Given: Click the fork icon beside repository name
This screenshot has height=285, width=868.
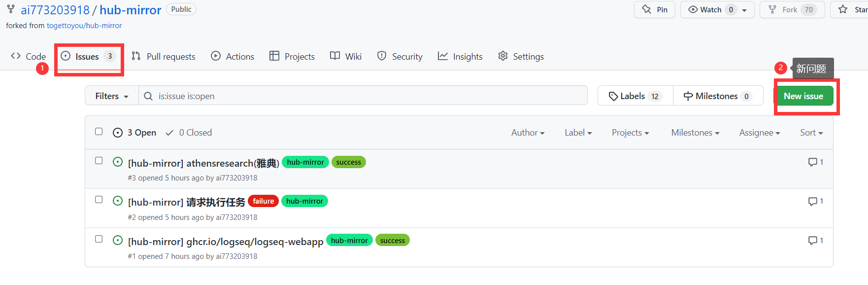Looking at the screenshot, I should point(11,9).
